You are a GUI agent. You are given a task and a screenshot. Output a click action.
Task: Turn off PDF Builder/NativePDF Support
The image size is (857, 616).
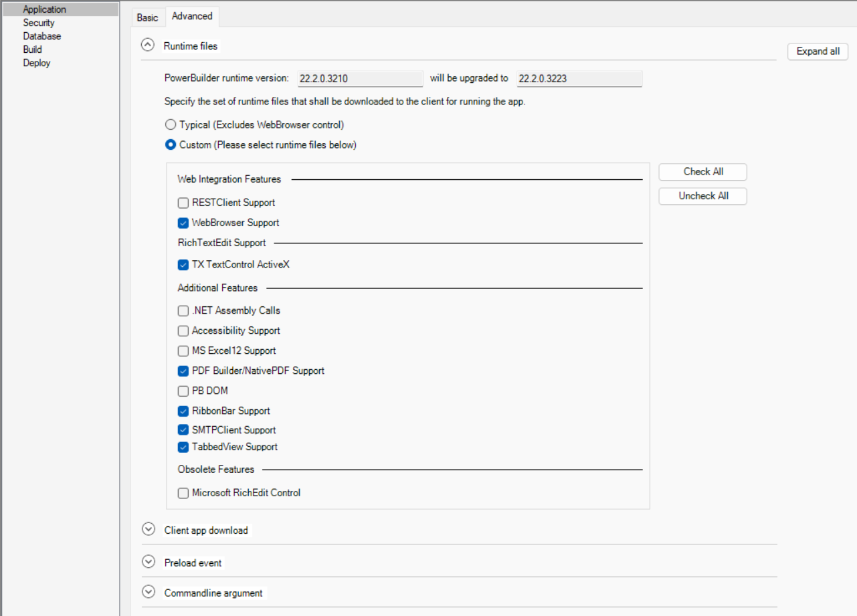pos(183,371)
